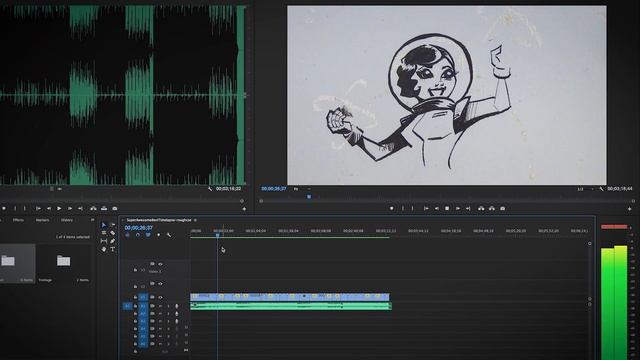Solo the A1 audio track

(x=168, y=306)
